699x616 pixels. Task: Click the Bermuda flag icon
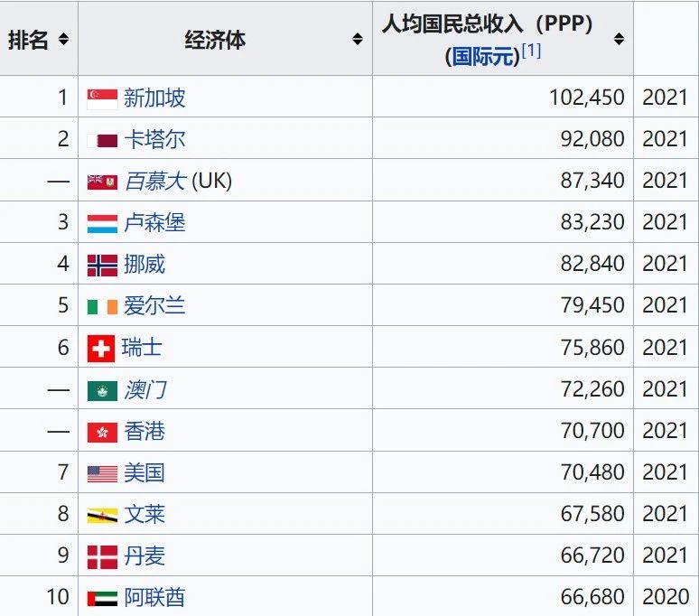102,182
